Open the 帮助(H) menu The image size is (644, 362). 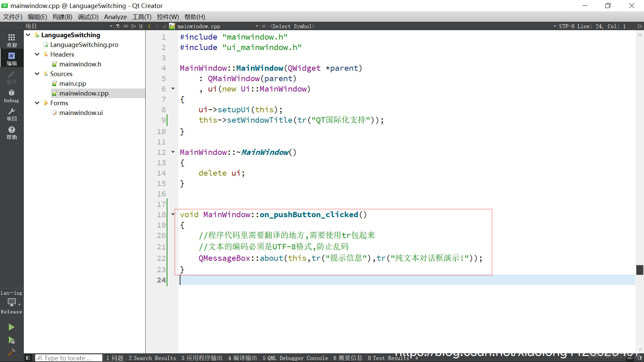pos(195,17)
